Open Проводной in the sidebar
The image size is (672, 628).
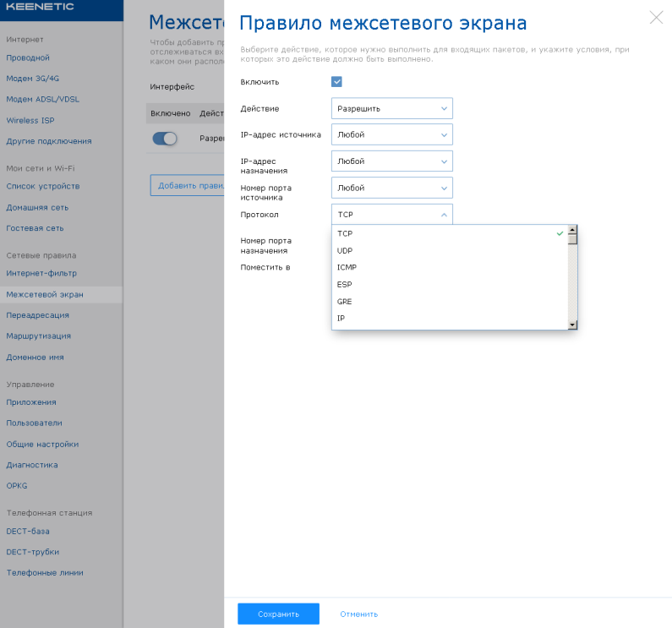coord(28,57)
